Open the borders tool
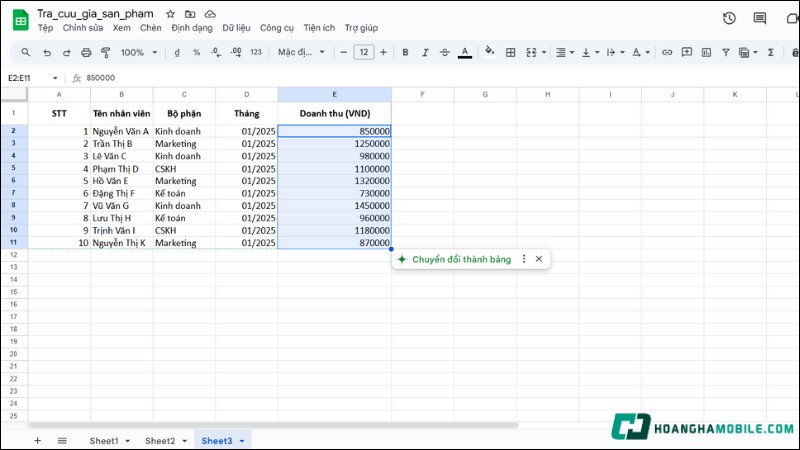 510,52
